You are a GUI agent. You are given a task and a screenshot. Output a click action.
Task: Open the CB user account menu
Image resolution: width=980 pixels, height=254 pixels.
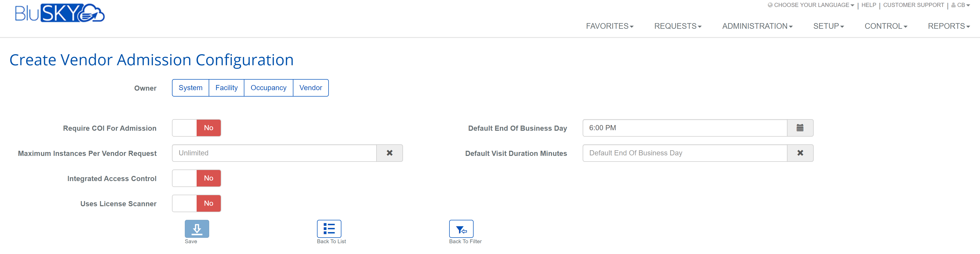[x=960, y=5]
